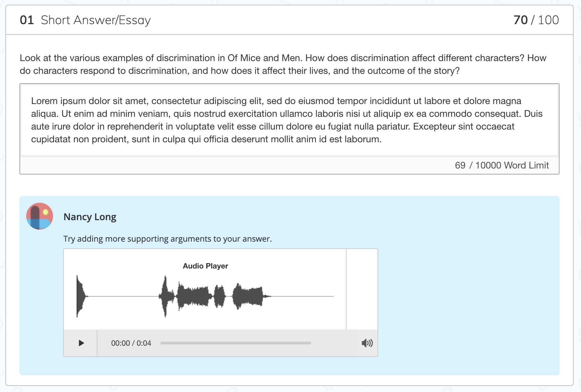The width and height of the screenshot is (581, 392).
Task: Click the audio progress bar to seek
Action: pos(235,343)
